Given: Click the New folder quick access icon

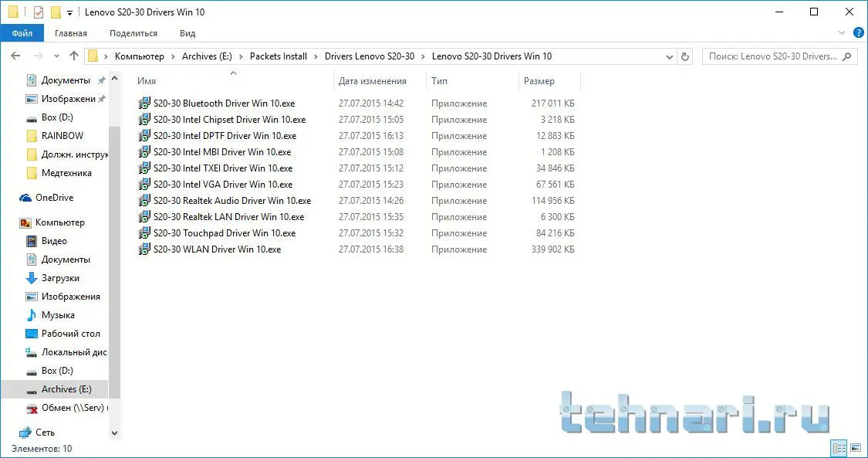Looking at the screenshot, I should pyautogui.click(x=56, y=12).
